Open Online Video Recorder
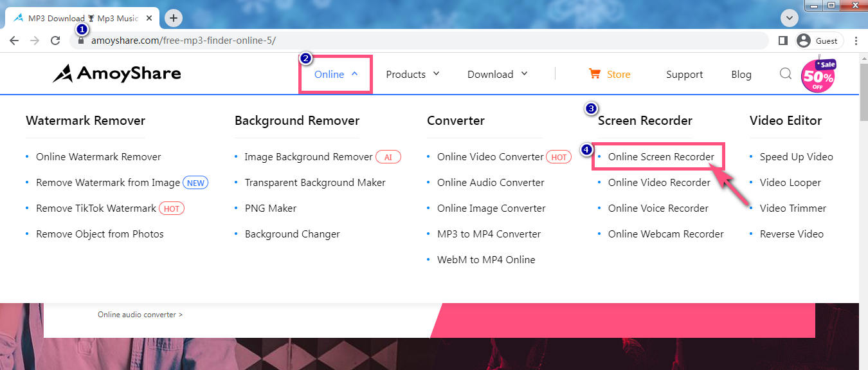 pyautogui.click(x=659, y=182)
